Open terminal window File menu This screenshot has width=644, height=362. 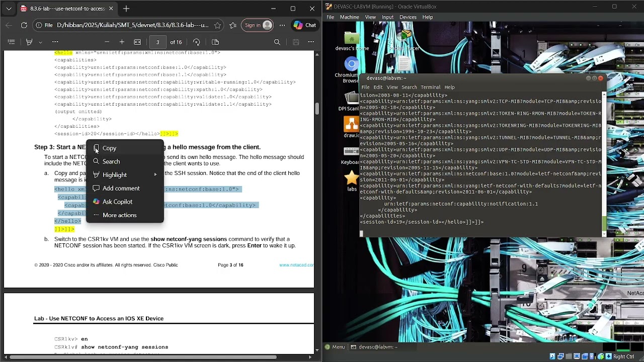tap(365, 87)
